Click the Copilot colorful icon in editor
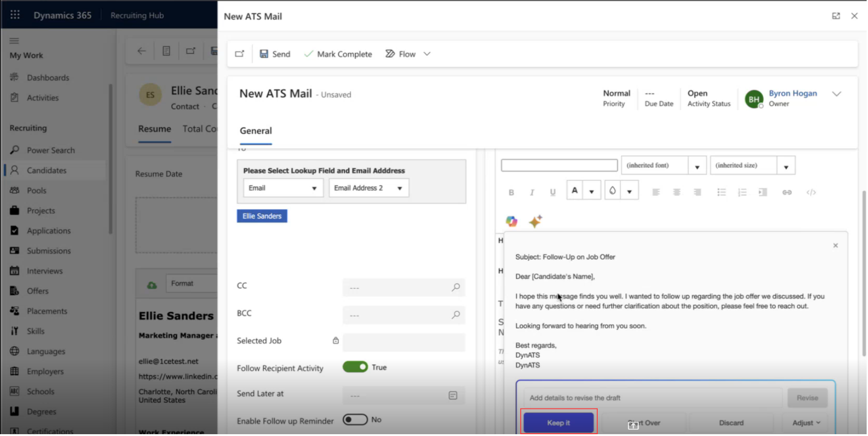This screenshot has width=868, height=436. pyautogui.click(x=511, y=221)
